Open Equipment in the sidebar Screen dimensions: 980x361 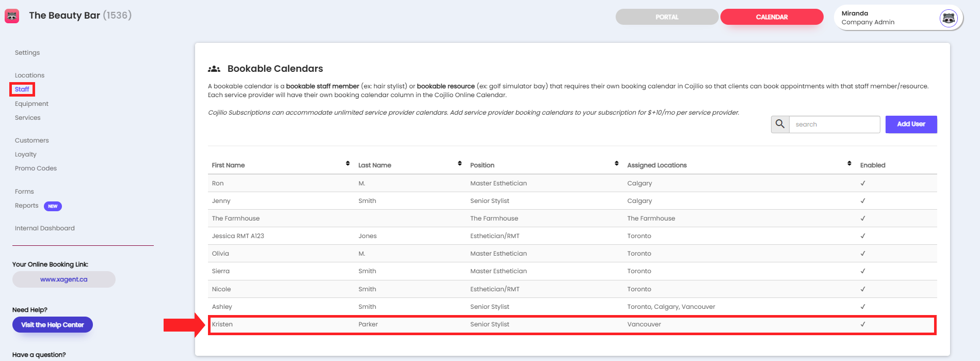[x=31, y=104]
